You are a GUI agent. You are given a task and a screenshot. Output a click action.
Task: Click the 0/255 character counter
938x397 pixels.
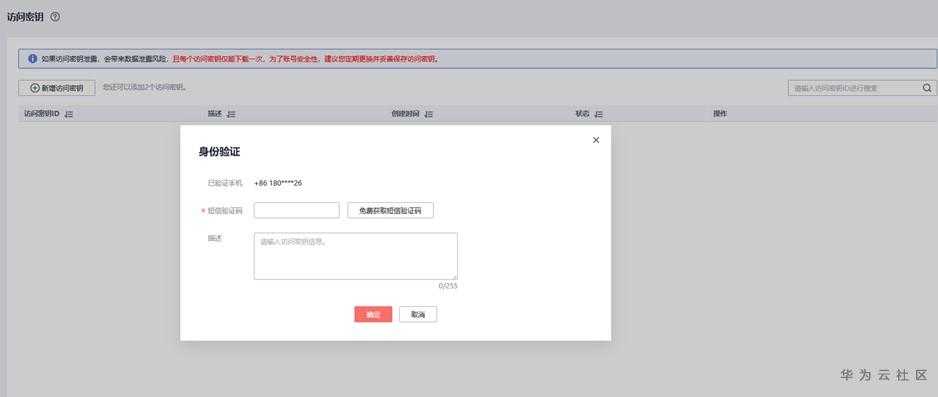pos(448,286)
